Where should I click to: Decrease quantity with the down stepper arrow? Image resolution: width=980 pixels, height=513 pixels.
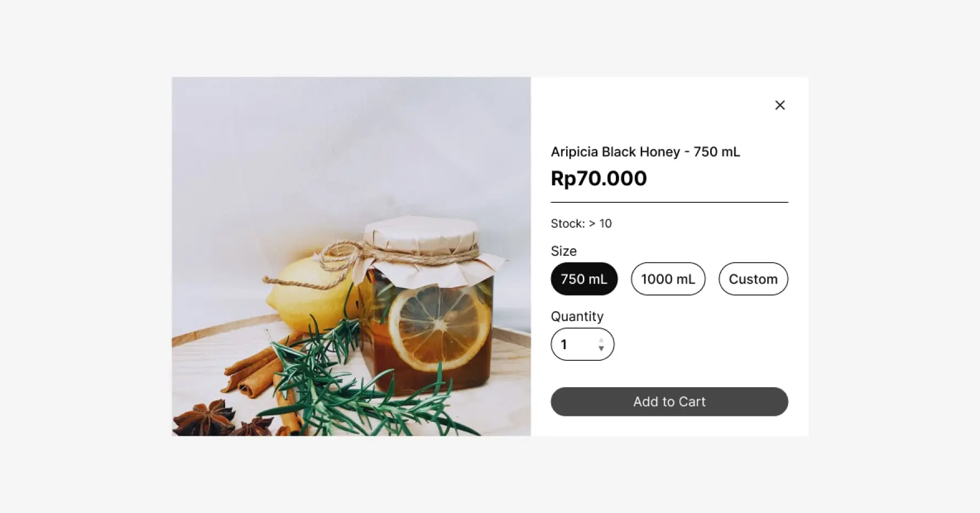(x=601, y=349)
